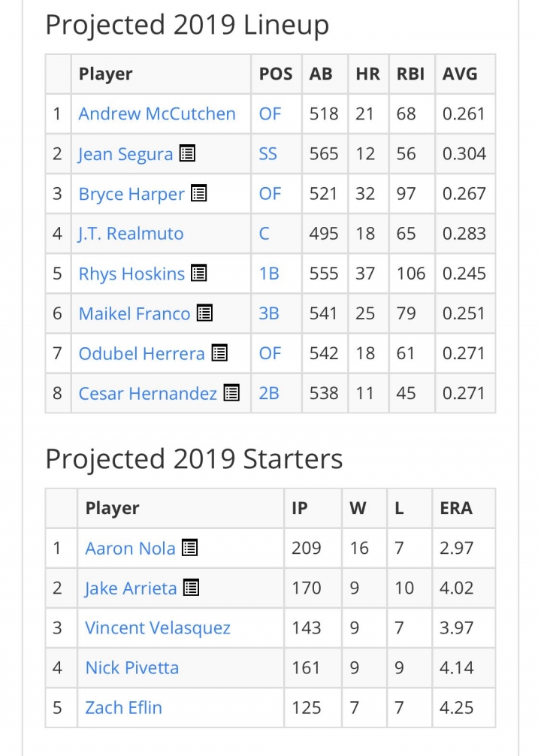Select the C position link for Realmuto
Viewport: 541px width, 756px height.
pyautogui.click(x=264, y=234)
